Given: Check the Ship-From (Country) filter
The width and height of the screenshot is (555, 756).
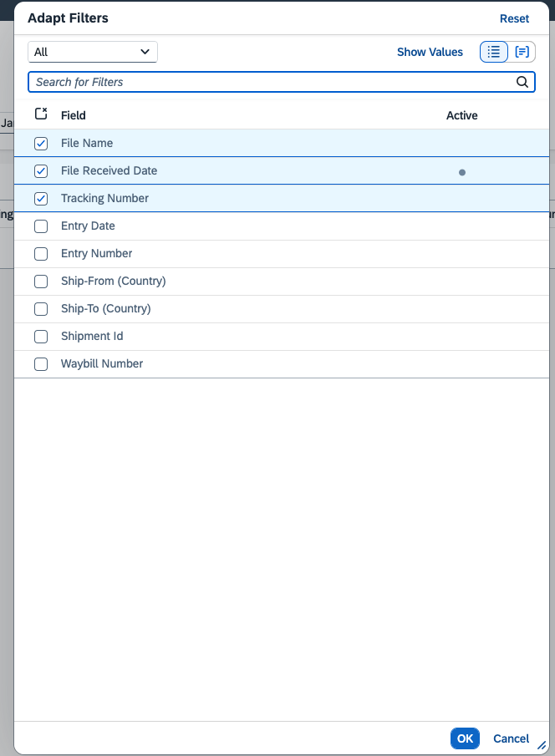Looking at the screenshot, I should [40, 281].
